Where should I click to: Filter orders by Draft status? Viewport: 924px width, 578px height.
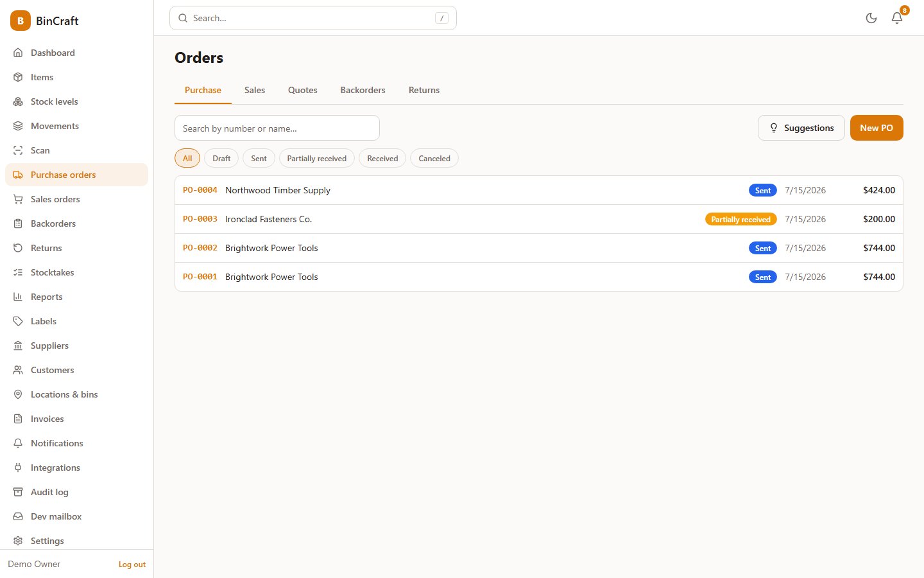[221, 158]
